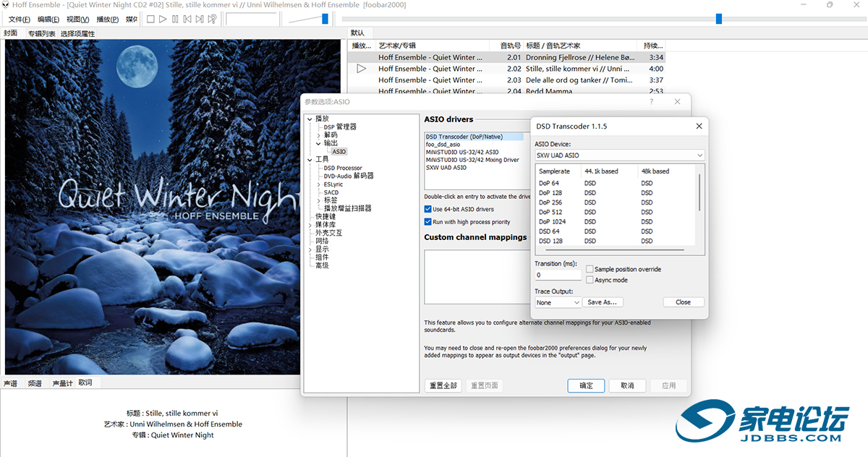Switch to the 声谱 tab
Viewport: 868px width, 457px height.
point(10,383)
